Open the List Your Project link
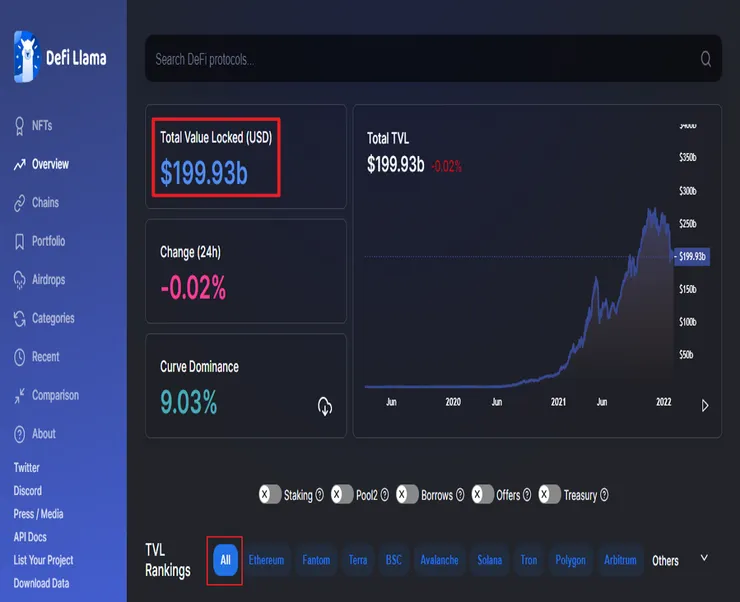The width and height of the screenshot is (740, 602). tap(43, 560)
